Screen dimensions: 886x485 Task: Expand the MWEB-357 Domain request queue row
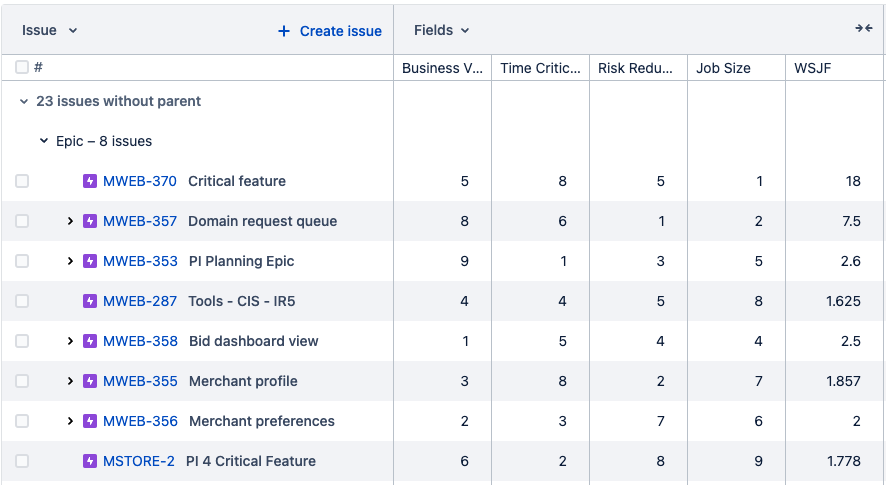[x=70, y=221]
